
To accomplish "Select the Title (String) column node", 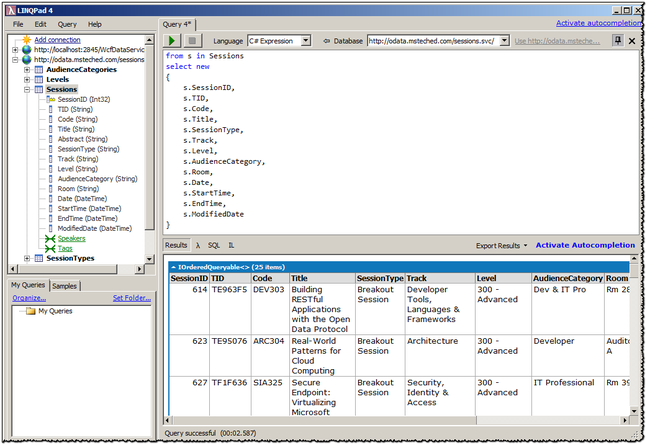I will pyautogui.click(x=76, y=129).
